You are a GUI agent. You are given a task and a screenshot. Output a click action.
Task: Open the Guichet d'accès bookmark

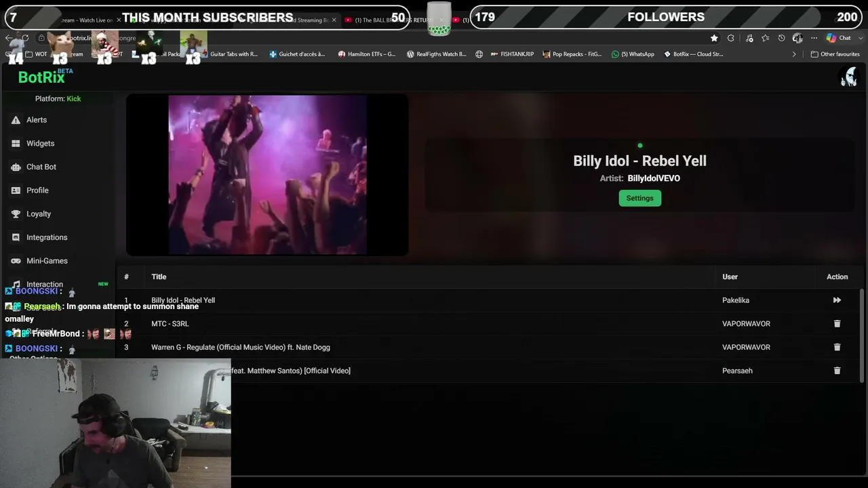297,54
